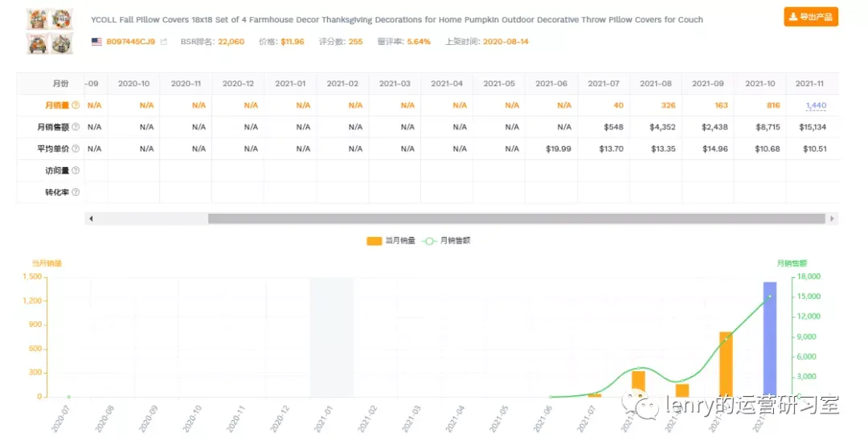Click the 2021-07 column header

(x=604, y=84)
